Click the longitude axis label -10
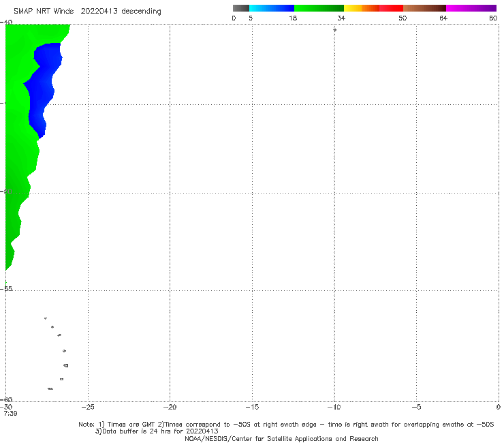The image size is (504, 443). point(334,407)
